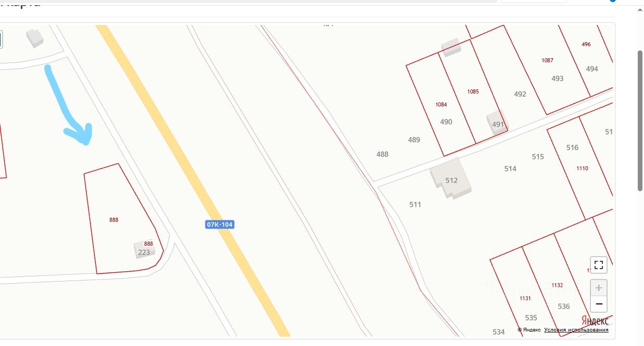Click the grey building near the map's top-left
This screenshot has width=644, height=346.
pos(35,38)
